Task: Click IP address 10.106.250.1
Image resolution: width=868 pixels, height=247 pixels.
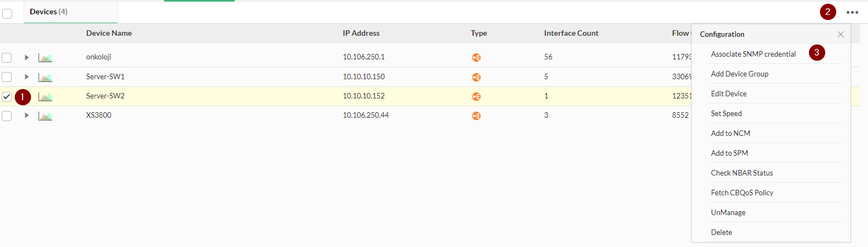Action: [364, 57]
